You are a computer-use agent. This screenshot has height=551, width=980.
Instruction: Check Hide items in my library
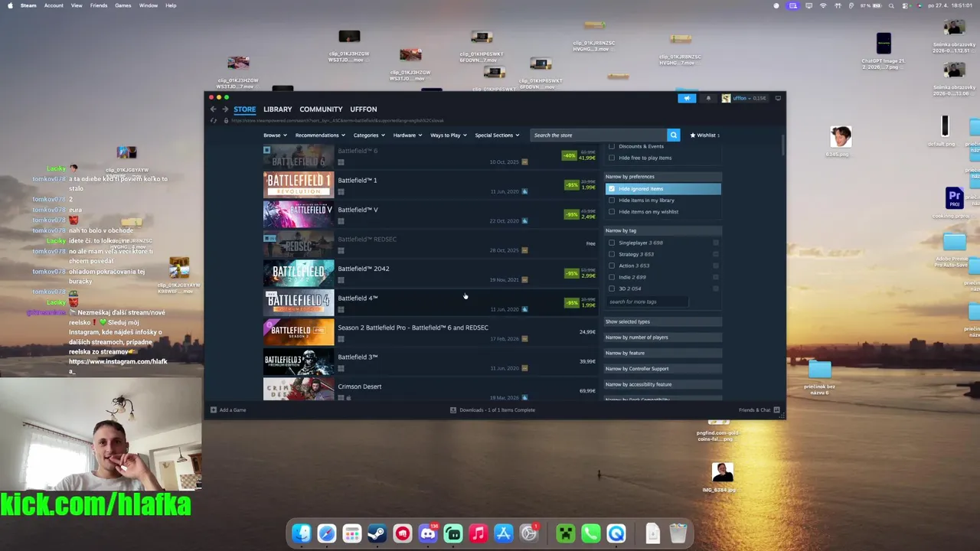click(612, 201)
